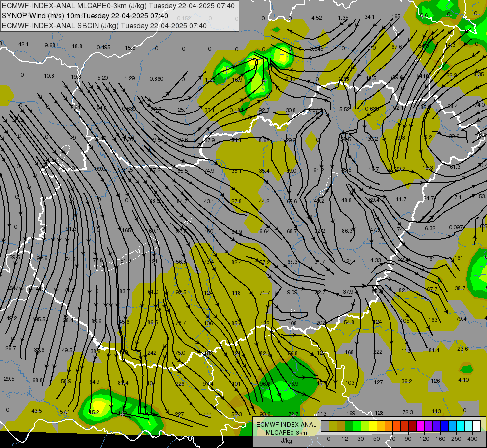Viewport: 487px width, 448px height.
Task: Click the map value 0.495
Action: [103, 47]
